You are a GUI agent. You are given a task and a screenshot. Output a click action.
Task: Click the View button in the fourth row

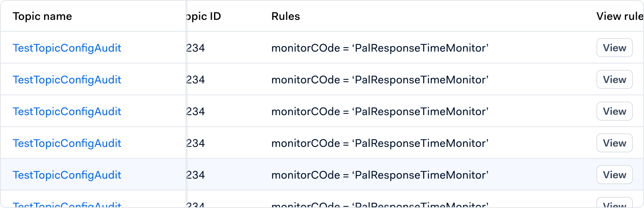click(x=615, y=143)
